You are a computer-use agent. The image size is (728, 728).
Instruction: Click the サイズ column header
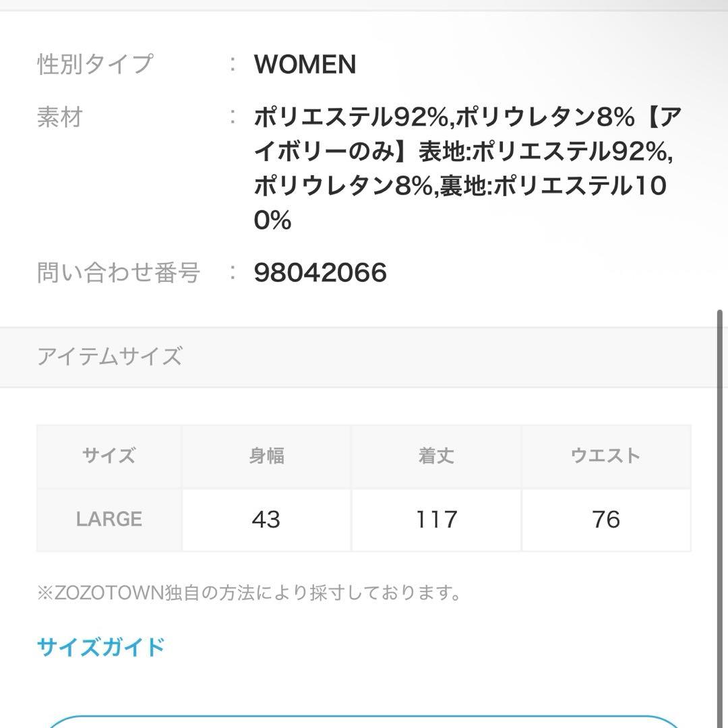(108, 456)
